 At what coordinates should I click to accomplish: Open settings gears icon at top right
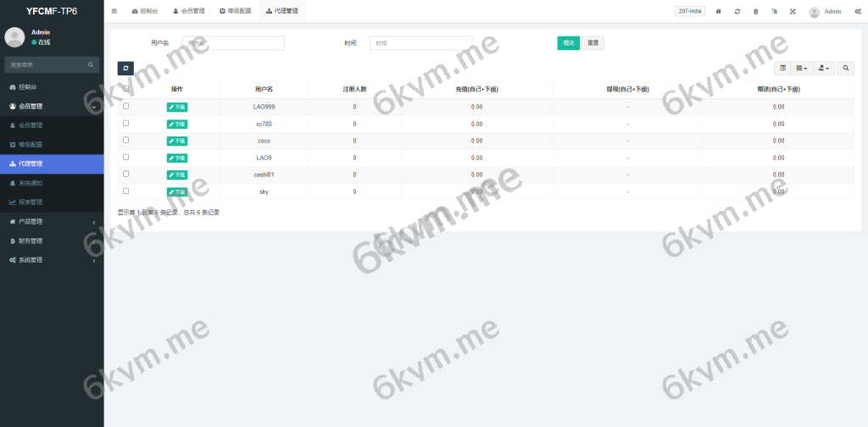[857, 12]
